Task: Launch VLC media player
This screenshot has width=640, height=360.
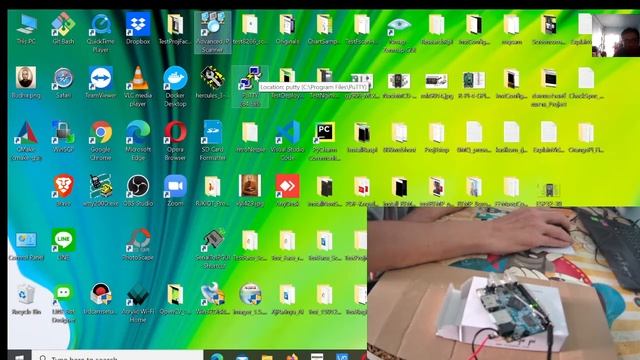Action: pos(138,87)
